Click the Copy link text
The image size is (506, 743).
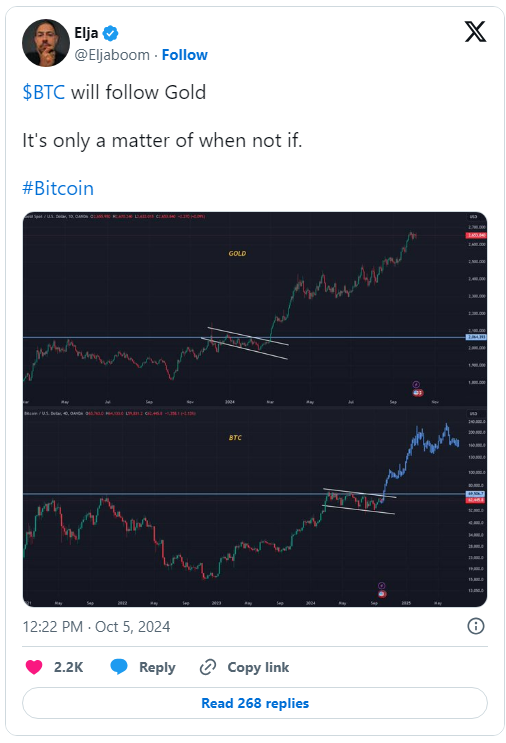[258, 667]
